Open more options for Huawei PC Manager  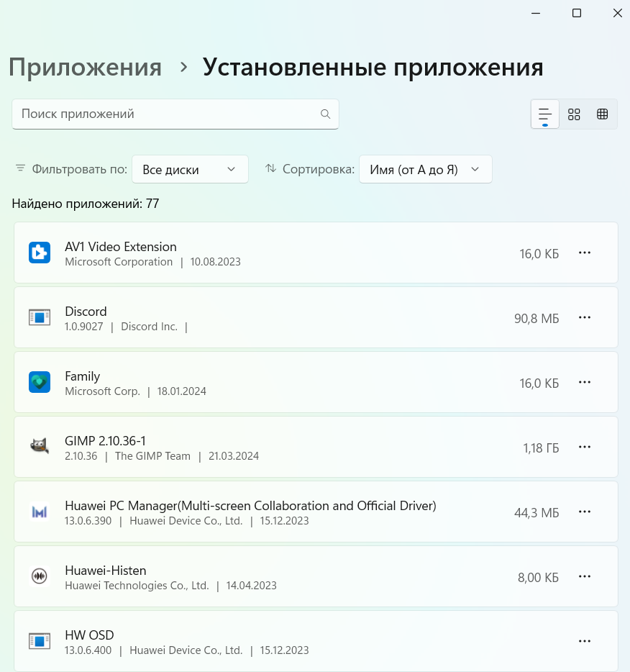585,512
